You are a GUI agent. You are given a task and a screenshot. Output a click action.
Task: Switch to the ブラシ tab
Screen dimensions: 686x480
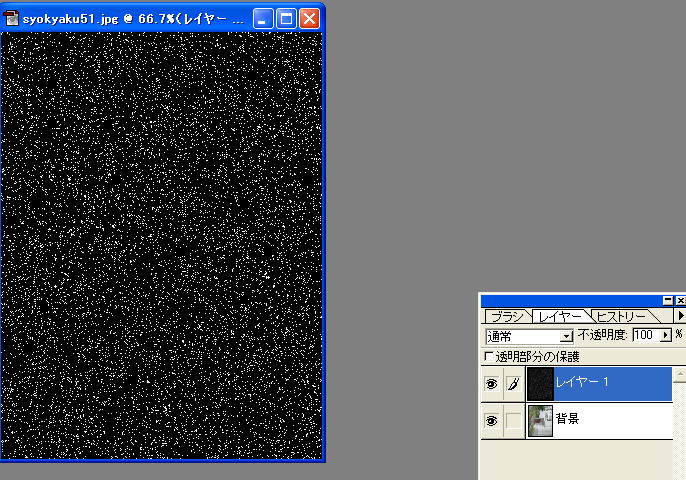pos(506,316)
